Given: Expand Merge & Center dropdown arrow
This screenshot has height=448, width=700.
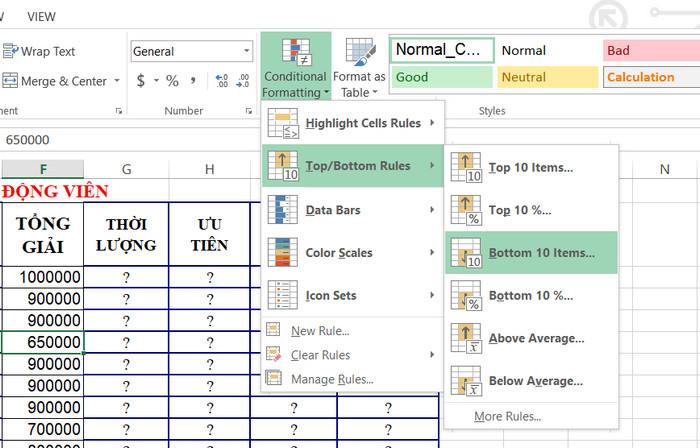Looking at the screenshot, I should point(117,81).
